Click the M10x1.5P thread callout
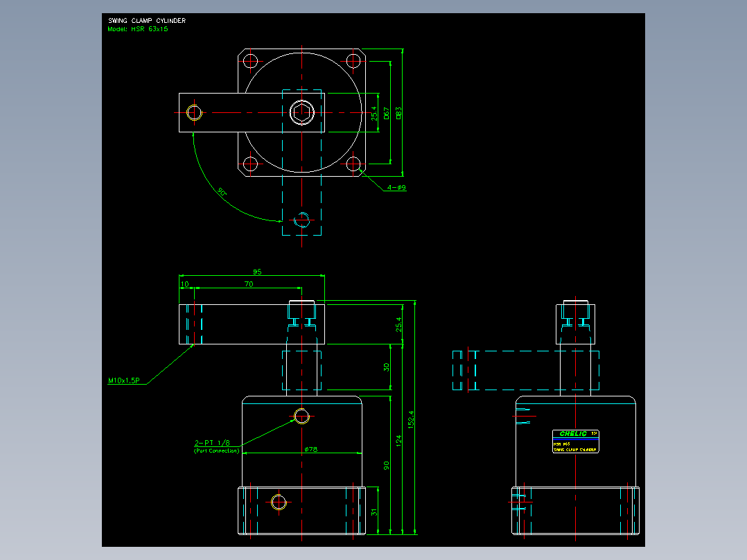 tap(124, 380)
